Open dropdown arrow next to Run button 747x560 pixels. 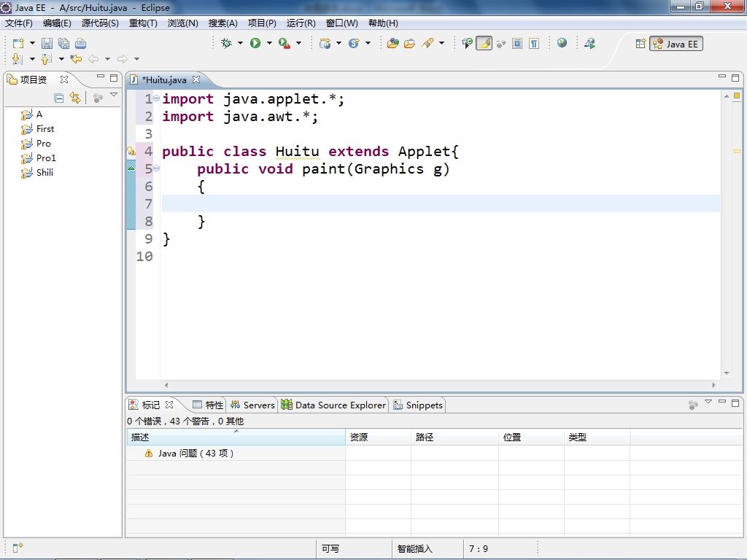coord(268,44)
